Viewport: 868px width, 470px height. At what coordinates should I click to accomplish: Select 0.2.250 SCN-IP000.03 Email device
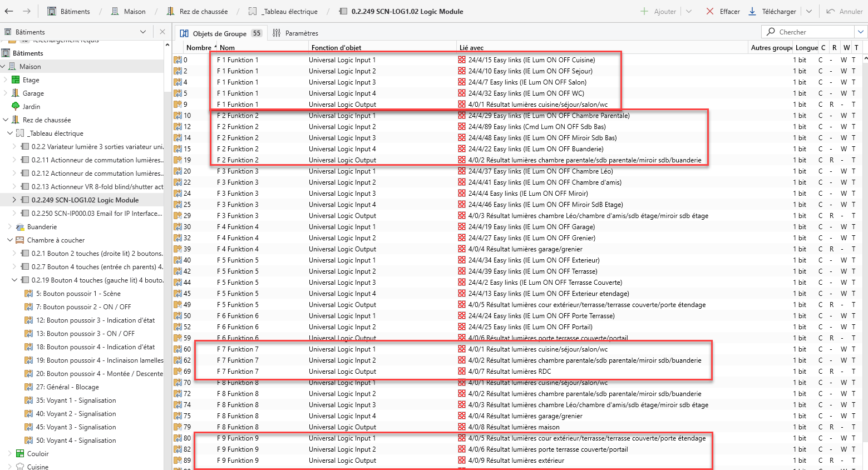[x=97, y=214]
